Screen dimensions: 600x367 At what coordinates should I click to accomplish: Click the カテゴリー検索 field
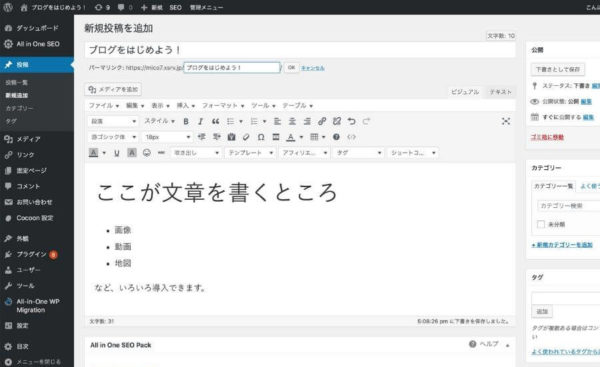click(x=569, y=206)
